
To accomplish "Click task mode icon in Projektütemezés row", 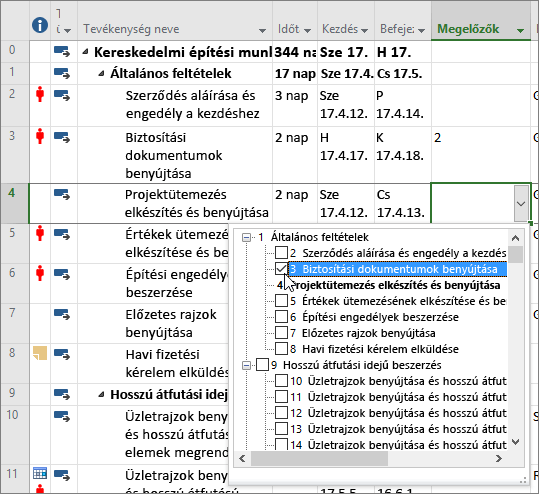I will pos(62,194).
